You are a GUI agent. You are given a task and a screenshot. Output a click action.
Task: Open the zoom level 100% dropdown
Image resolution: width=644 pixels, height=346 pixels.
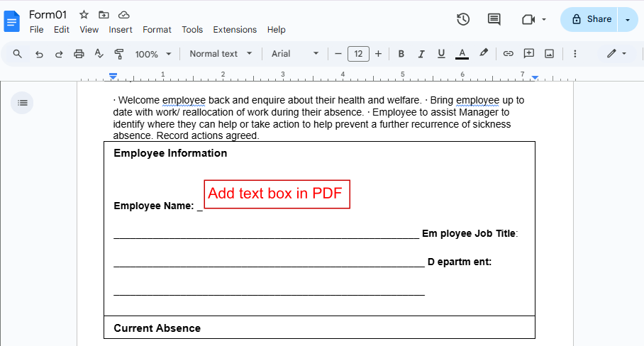153,54
